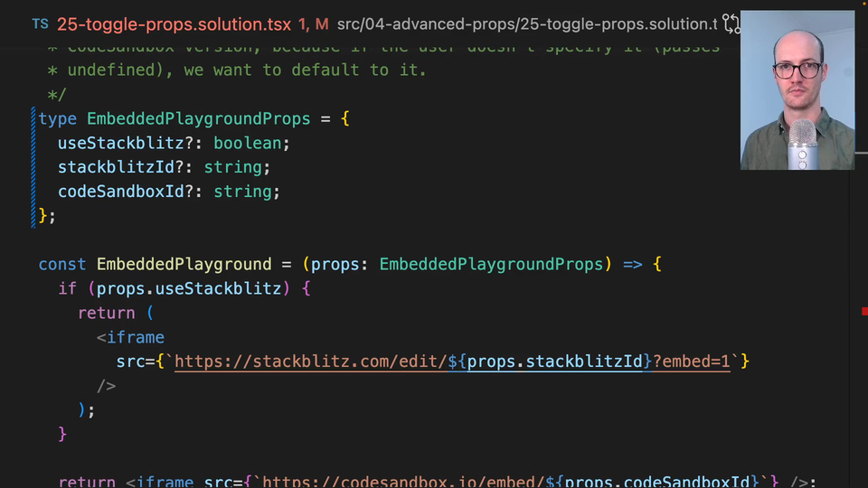The image size is (868, 488).
Task: Select the 25-toggle-props.solution.tsx tab
Action: pos(174,24)
